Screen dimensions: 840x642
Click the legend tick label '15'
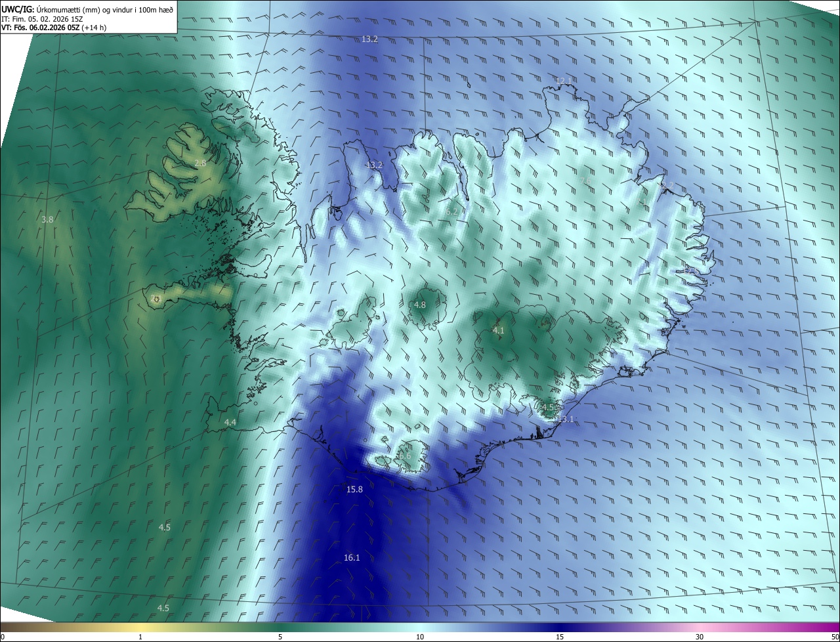pyautogui.click(x=560, y=637)
